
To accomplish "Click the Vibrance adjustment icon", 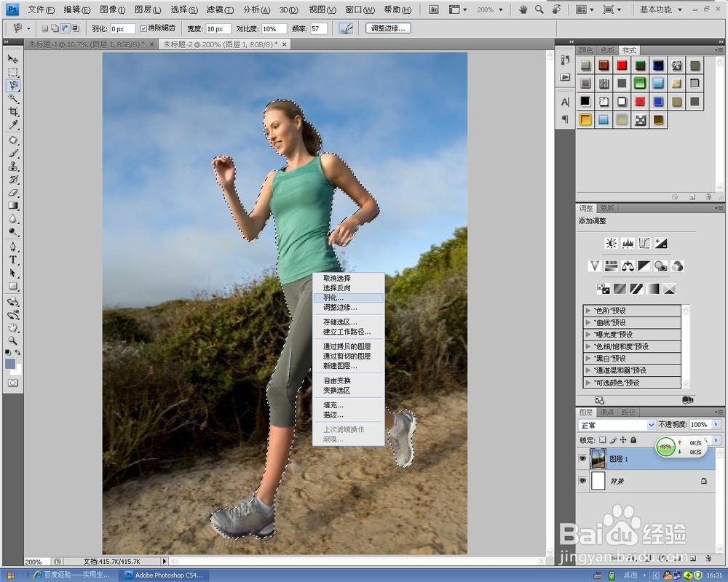I will (x=595, y=266).
